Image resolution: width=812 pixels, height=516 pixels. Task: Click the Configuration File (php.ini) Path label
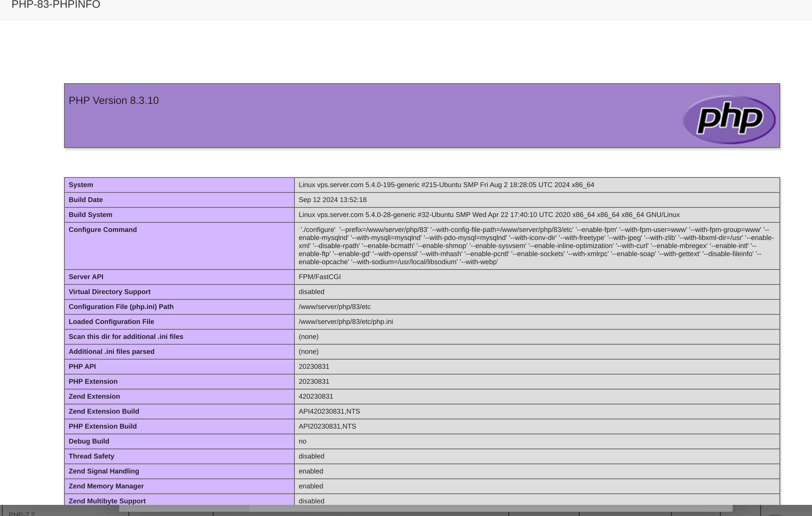tap(121, 307)
